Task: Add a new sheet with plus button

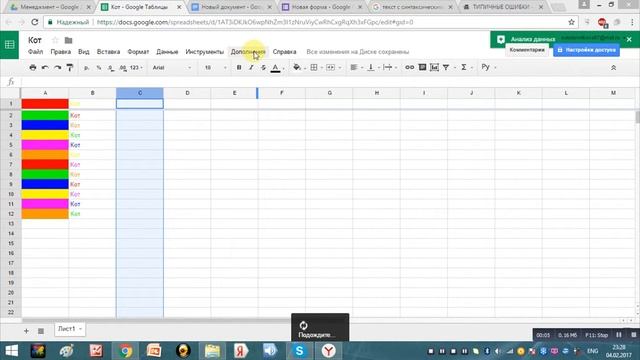Action: pyautogui.click(x=27, y=331)
